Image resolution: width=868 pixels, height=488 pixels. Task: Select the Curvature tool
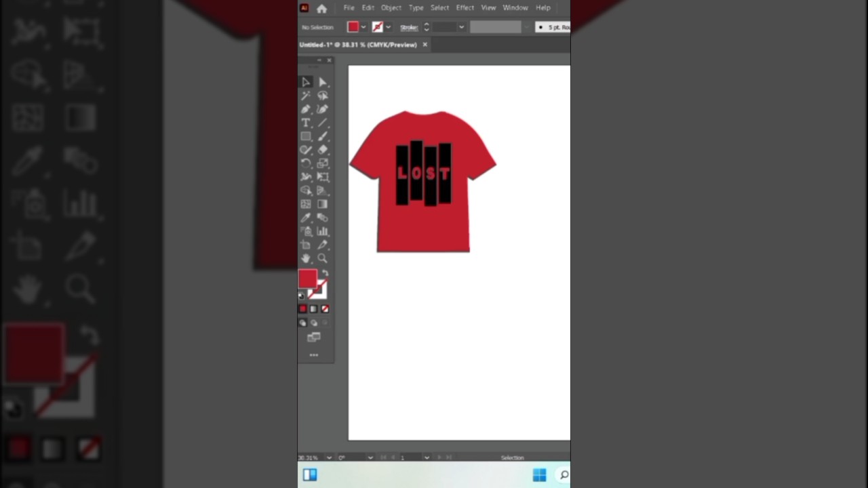pyautogui.click(x=323, y=109)
